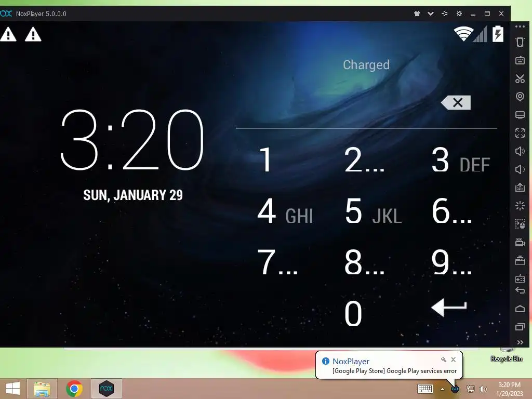Open the macro recorder script icon
The width and height of the screenshot is (532, 399).
520,224
